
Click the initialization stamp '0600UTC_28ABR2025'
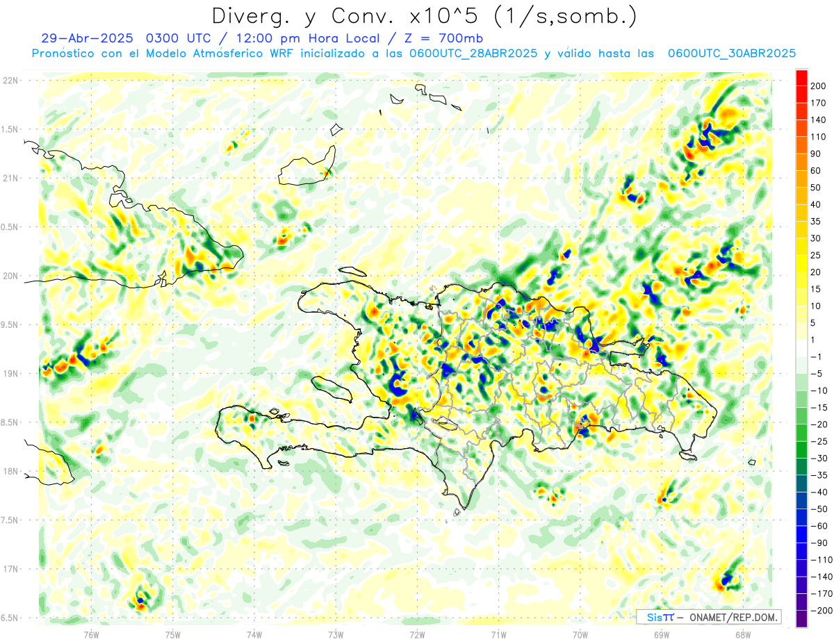point(473,53)
